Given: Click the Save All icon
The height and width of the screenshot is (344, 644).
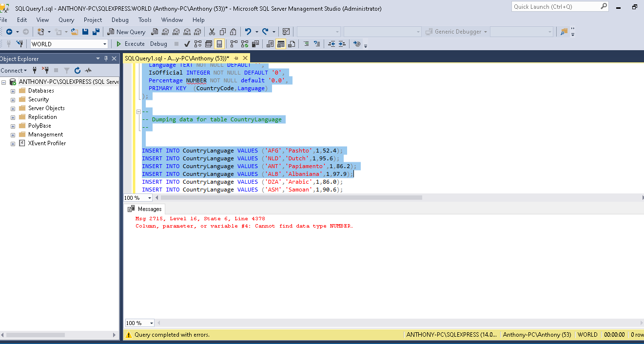Looking at the screenshot, I should (x=96, y=32).
